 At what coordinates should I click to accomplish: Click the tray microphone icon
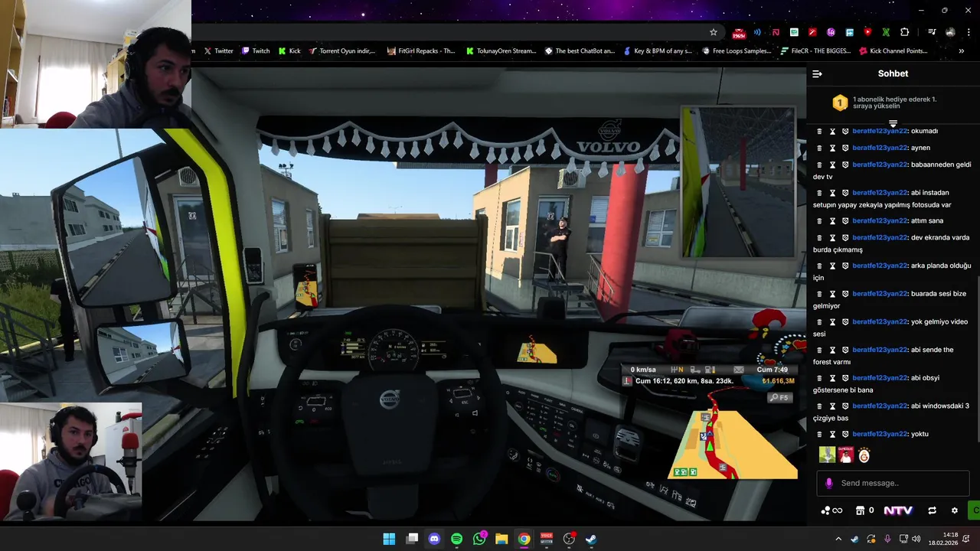click(x=887, y=539)
